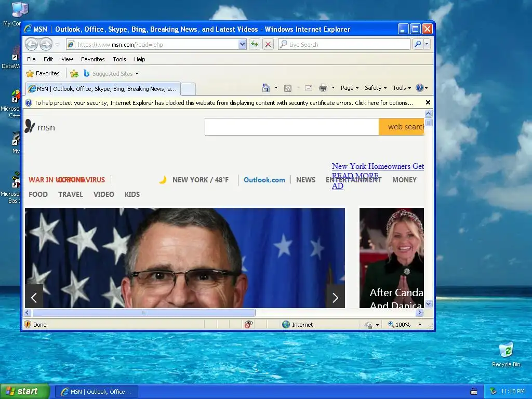Image resolution: width=532 pixels, height=399 pixels.
Task: Expand the Print options dropdown arrow
Action: click(x=333, y=88)
